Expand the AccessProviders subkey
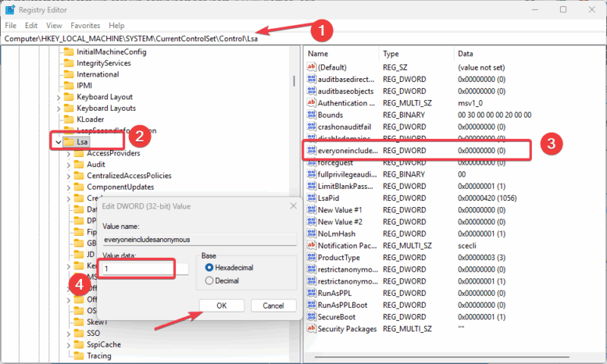The height and width of the screenshot is (364, 607). tap(68, 154)
